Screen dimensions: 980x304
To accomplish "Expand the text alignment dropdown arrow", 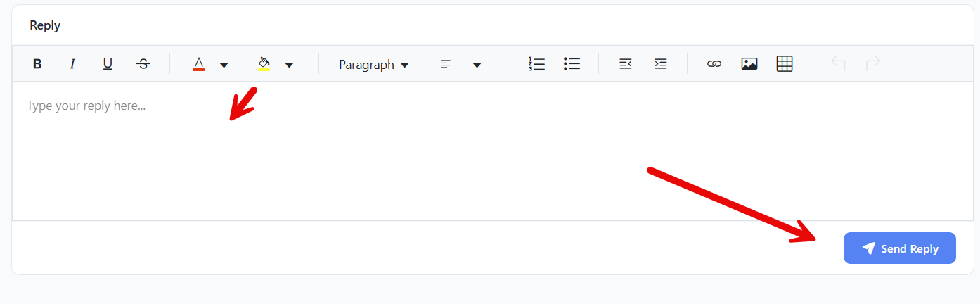I will 477,65.
